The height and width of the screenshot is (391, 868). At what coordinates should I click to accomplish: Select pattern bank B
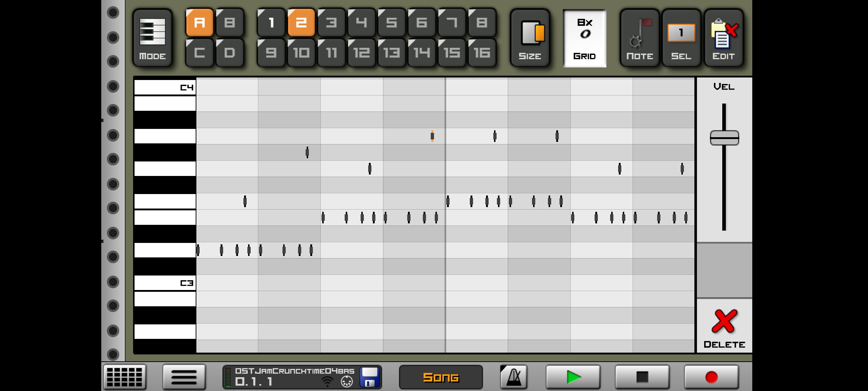[230, 23]
